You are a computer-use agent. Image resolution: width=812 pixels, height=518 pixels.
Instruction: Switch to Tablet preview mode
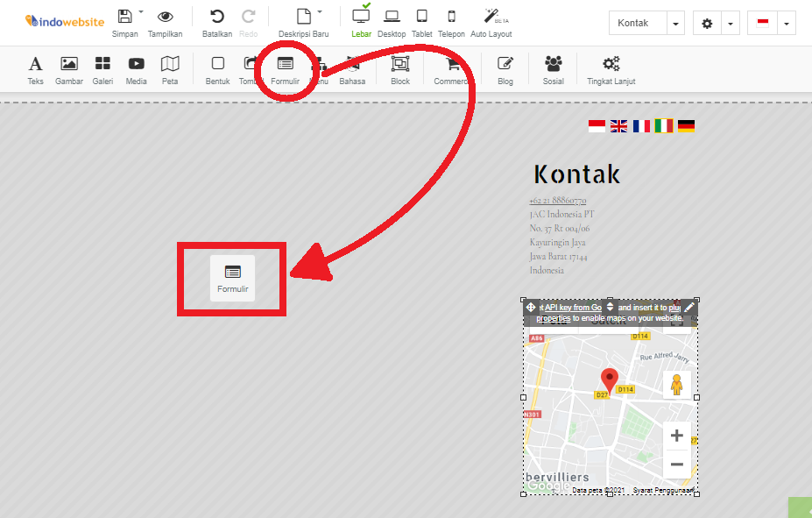click(x=421, y=19)
